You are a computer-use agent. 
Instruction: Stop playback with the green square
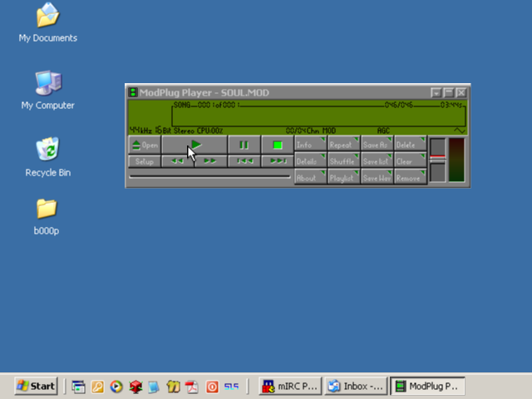tap(277, 145)
